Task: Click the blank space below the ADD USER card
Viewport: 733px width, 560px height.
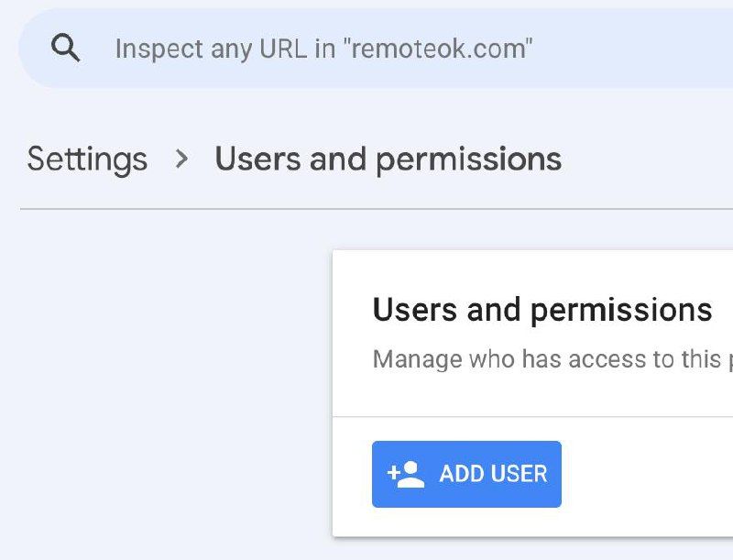Action: 531,549
